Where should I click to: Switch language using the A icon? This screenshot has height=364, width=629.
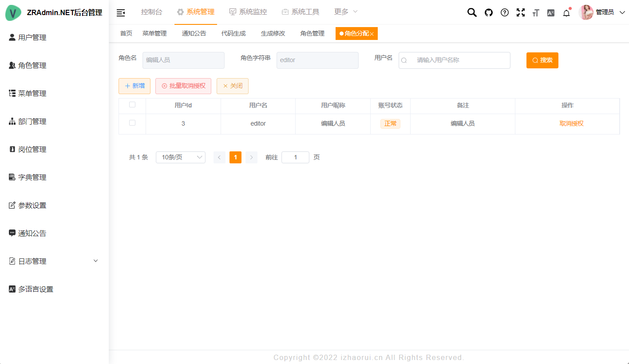[550, 12]
